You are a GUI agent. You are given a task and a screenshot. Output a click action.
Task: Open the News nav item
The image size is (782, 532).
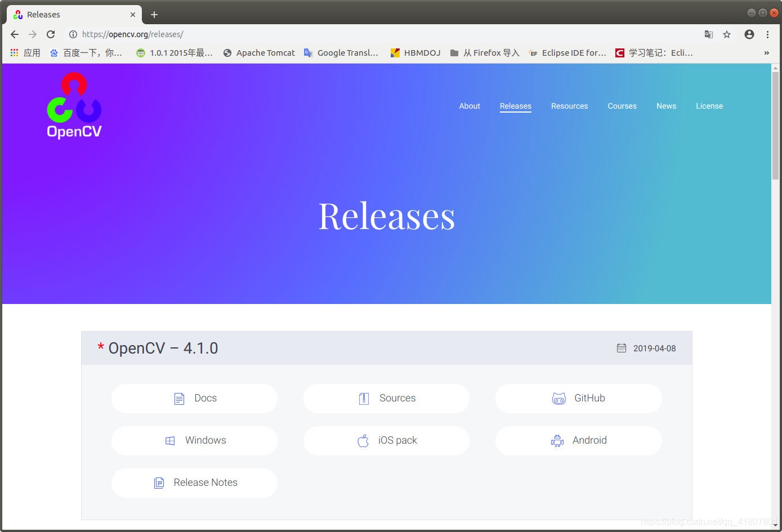(666, 106)
